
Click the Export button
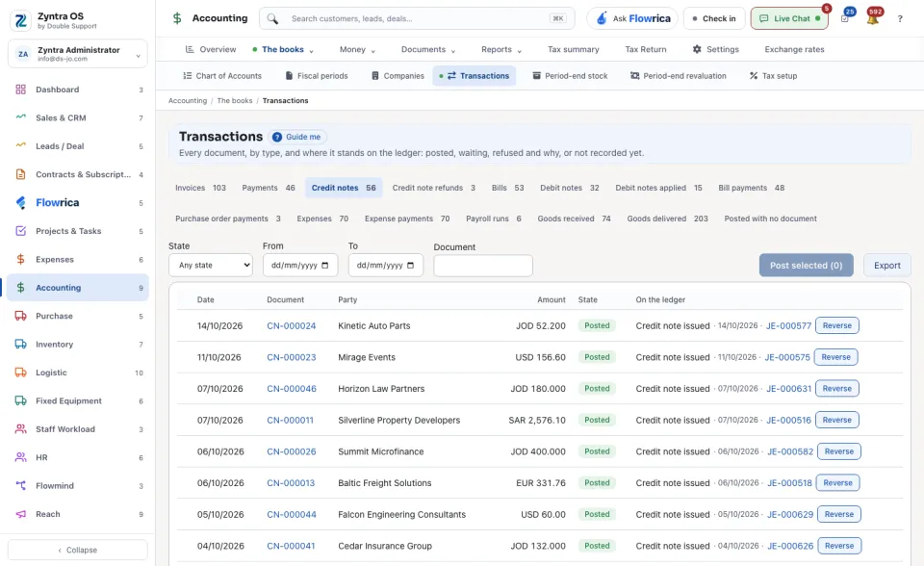[x=886, y=266]
